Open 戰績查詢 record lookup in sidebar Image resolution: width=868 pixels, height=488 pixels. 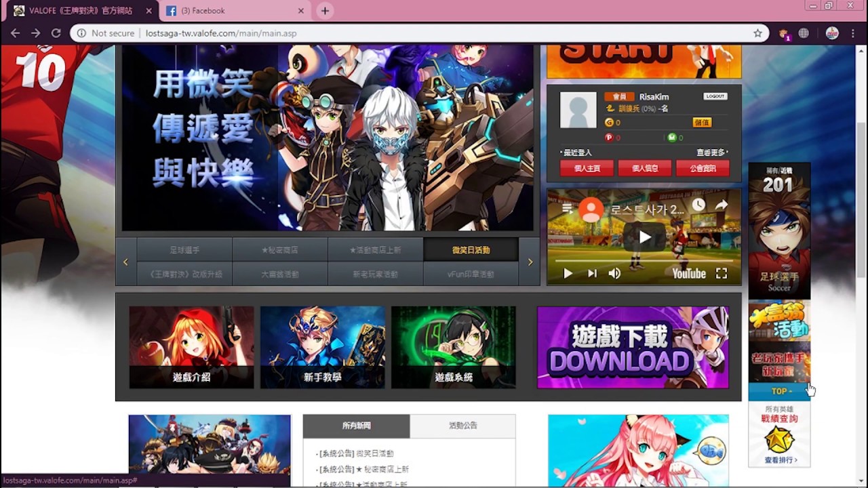pos(779,418)
